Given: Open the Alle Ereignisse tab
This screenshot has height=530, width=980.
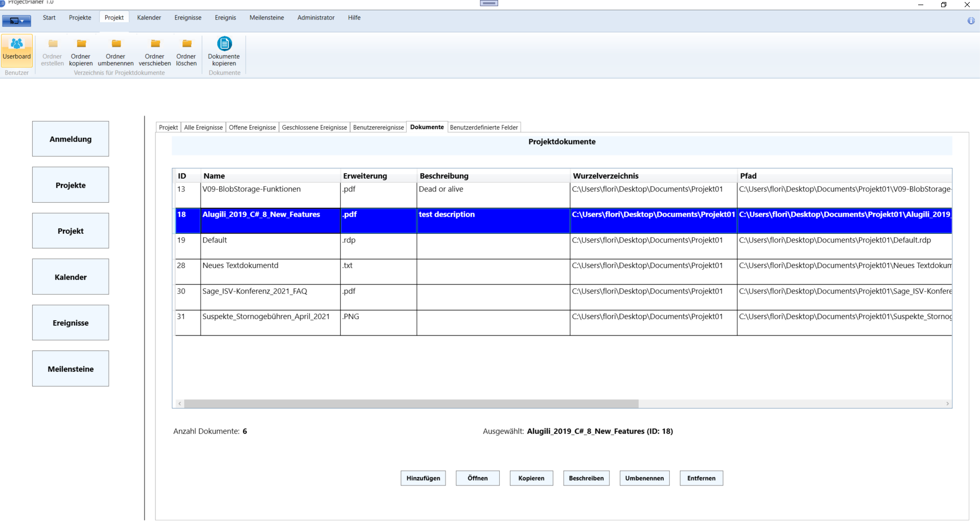Looking at the screenshot, I should [x=203, y=127].
